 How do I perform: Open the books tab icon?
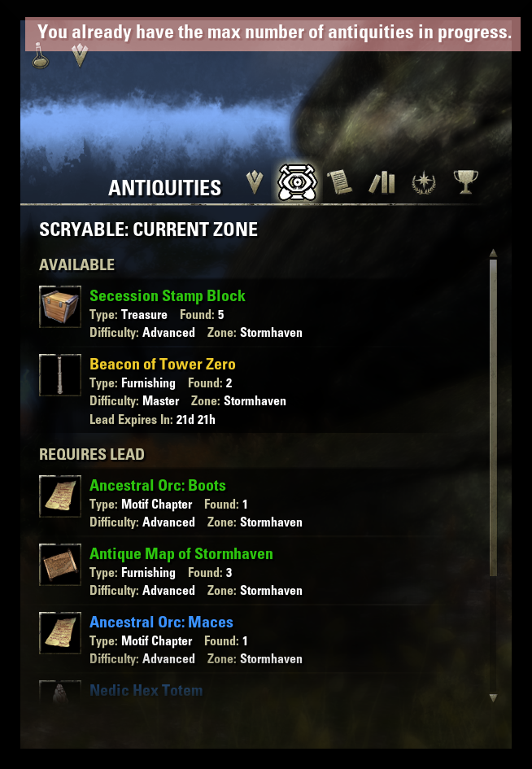click(382, 183)
